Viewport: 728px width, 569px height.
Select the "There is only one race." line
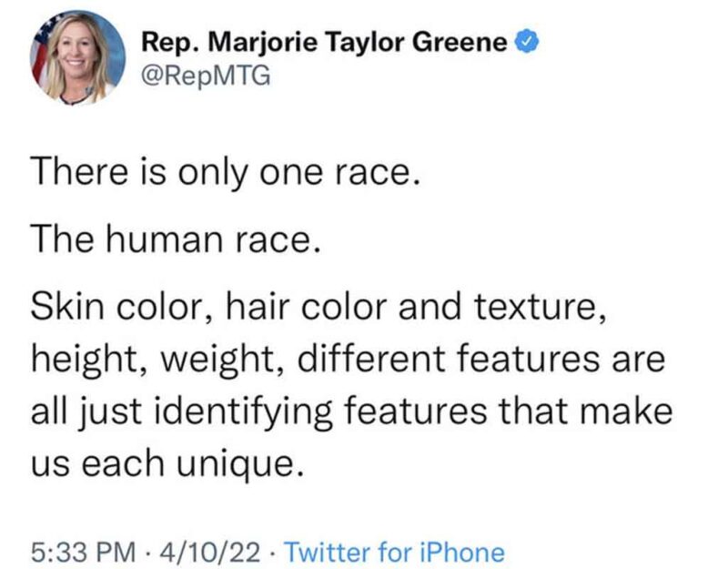click(x=226, y=170)
